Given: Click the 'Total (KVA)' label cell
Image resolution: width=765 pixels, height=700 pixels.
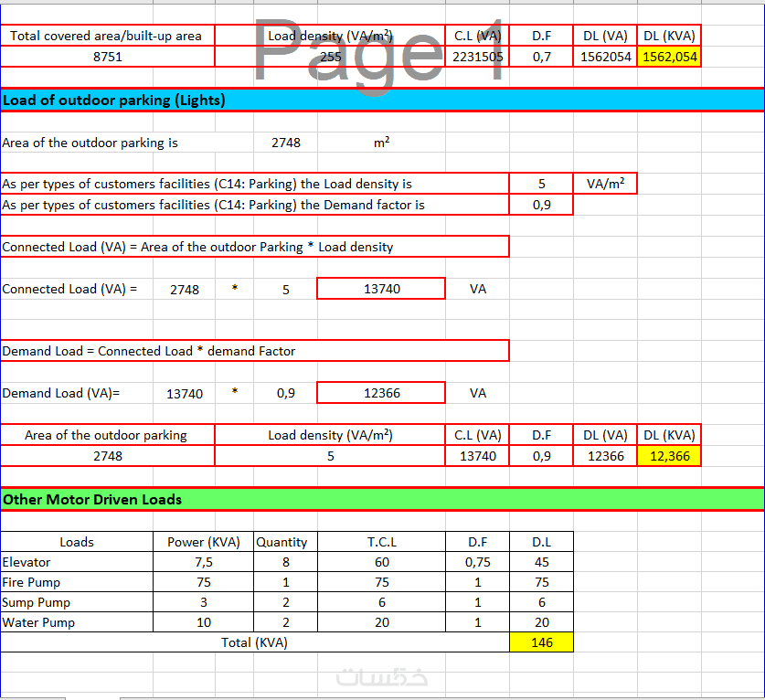Looking at the screenshot, I should [255, 642].
